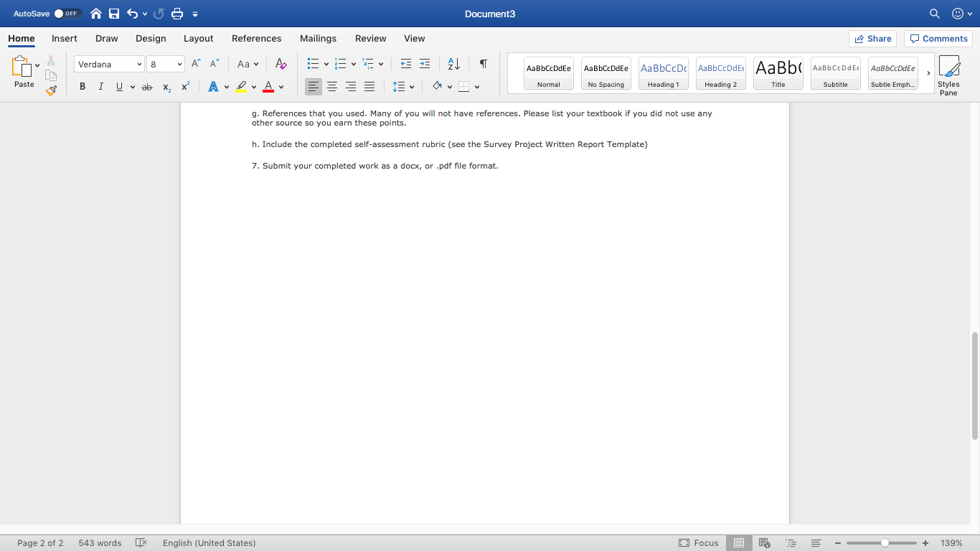Viewport: 980px width, 551px height.
Task: Switch to the Draw tab
Action: (x=107, y=39)
